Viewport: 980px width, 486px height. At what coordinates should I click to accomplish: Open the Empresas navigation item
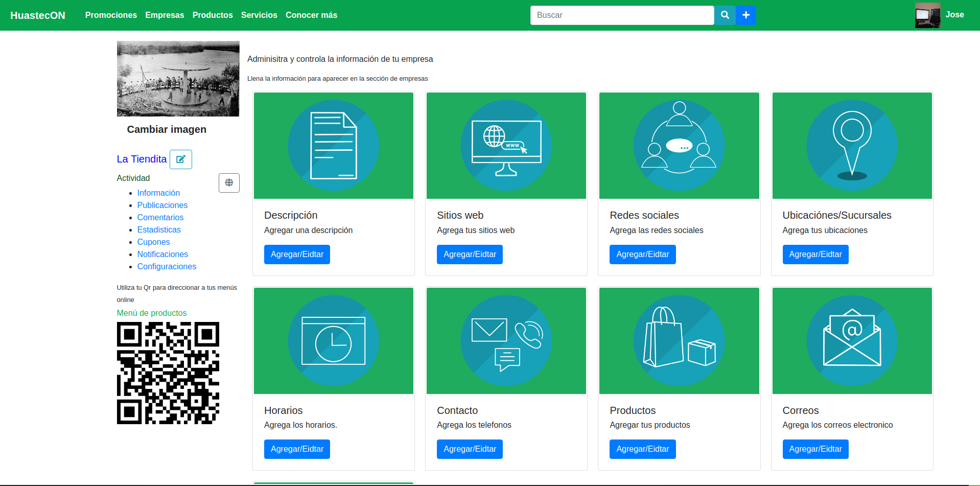(x=165, y=15)
